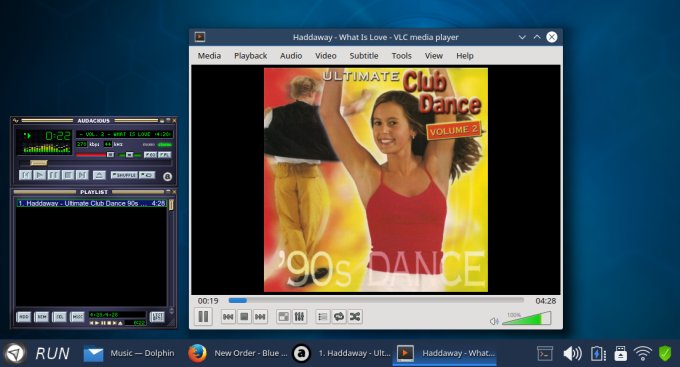The image size is (680, 367).
Task: Adjust Audacious red volume slider
Action: pos(95,155)
